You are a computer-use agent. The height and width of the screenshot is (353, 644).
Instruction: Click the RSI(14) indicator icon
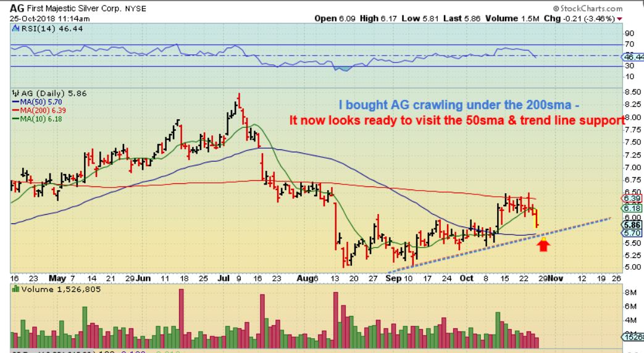click(15, 28)
